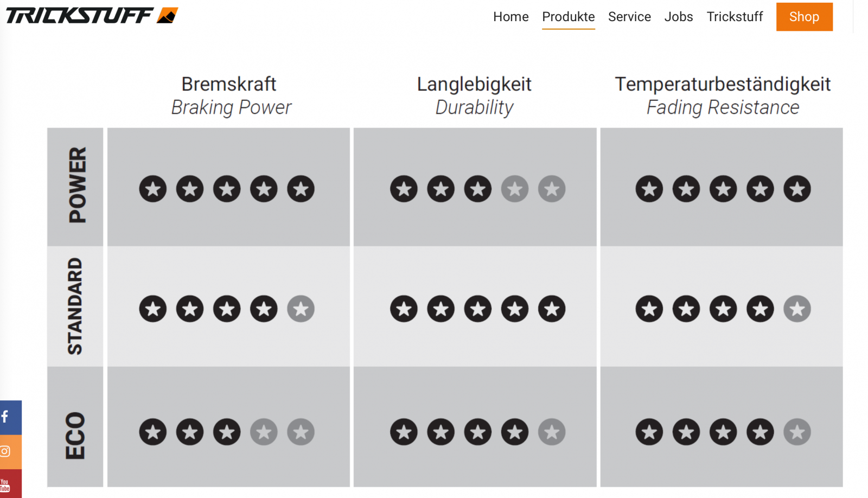Click the ECO row label
This screenshot has height=498, width=868.
pos(75,435)
